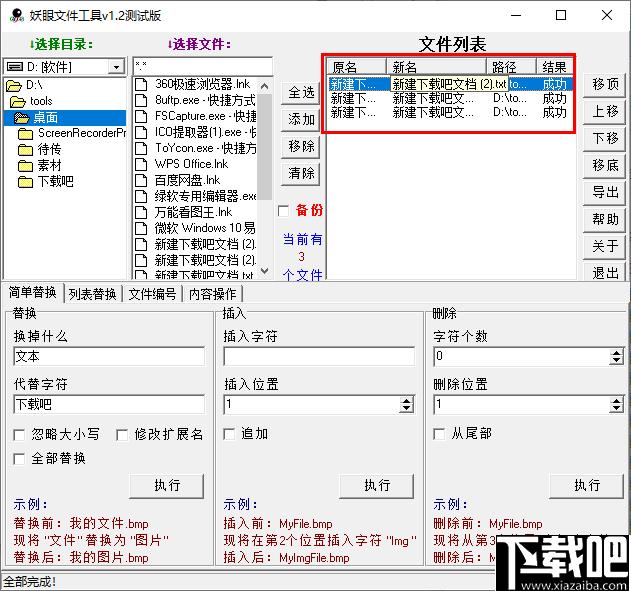This screenshot has width=631, height=591.
Task: Open the 待传 folder
Action: 39,150
